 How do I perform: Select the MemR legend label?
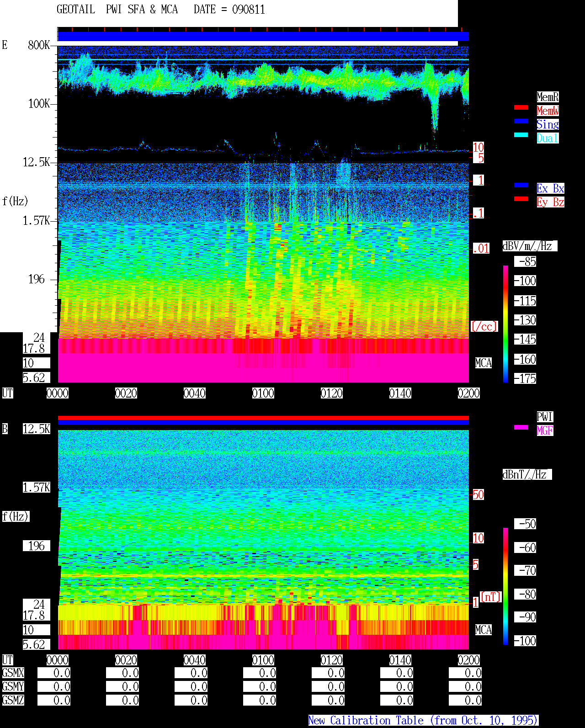[548, 97]
